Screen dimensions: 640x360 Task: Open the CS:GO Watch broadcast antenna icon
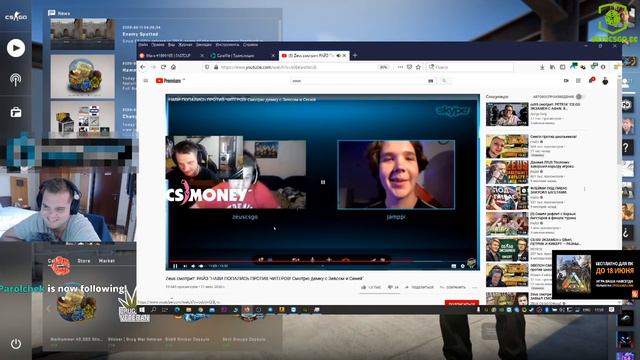pos(16,79)
